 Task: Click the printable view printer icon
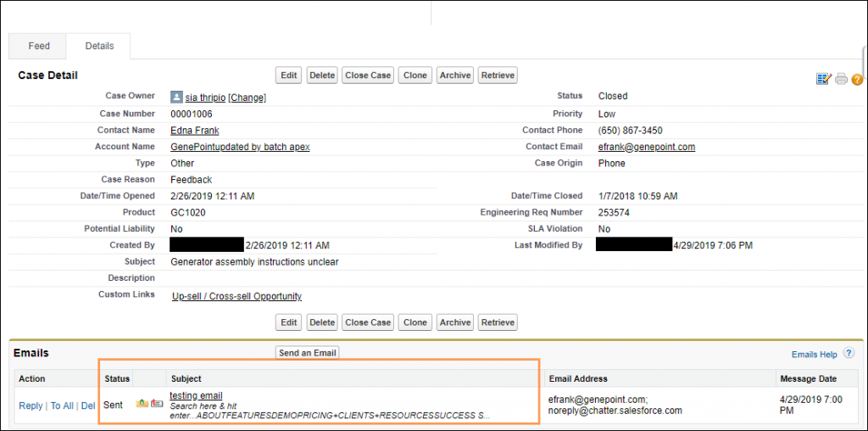841,79
